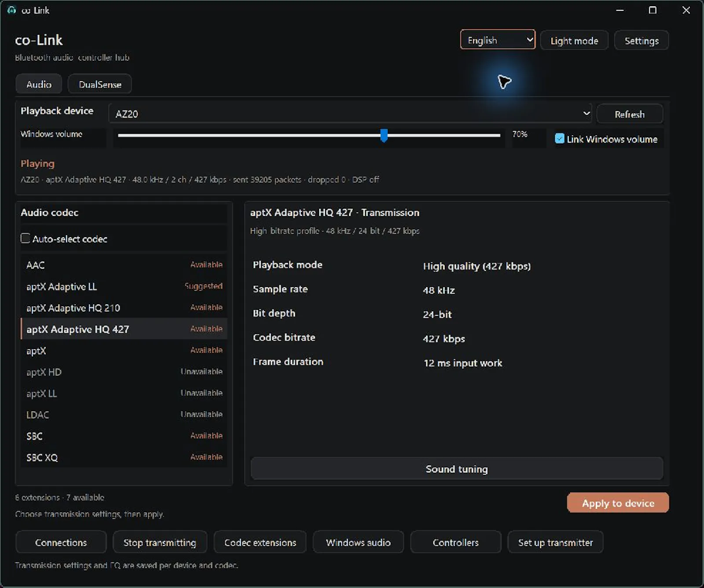Click the 24-bit bit depth value
Image resolution: width=704 pixels, height=588 pixels.
(x=437, y=315)
